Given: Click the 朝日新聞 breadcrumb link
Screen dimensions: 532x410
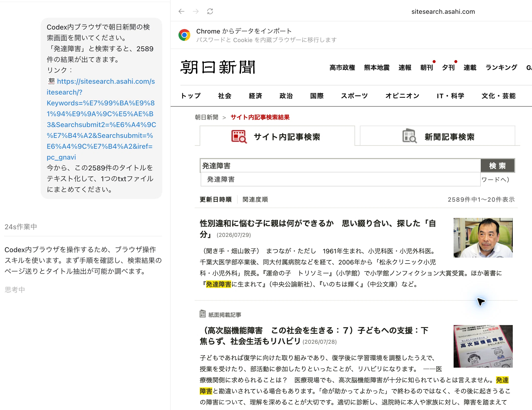Looking at the screenshot, I should [x=207, y=117].
